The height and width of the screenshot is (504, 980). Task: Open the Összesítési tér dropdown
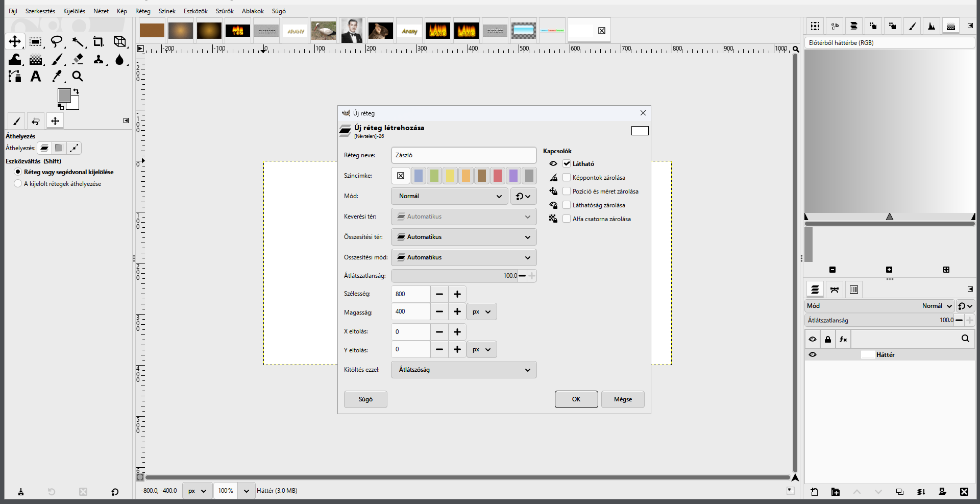[464, 237]
